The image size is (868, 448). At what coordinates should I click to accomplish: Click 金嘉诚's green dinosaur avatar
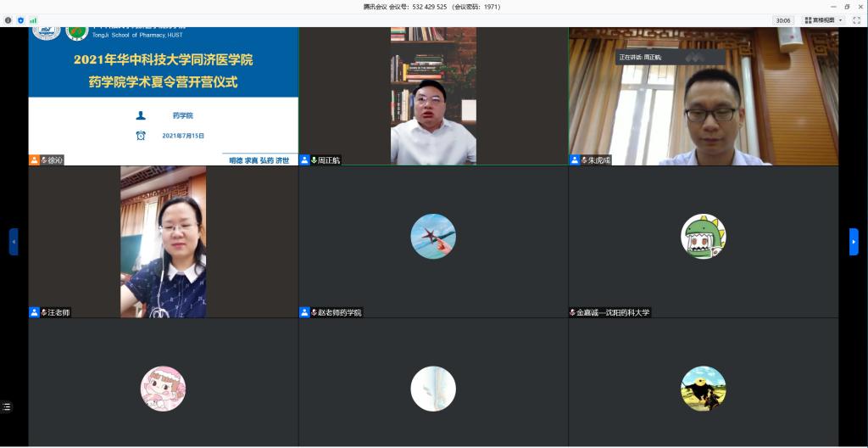(x=703, y=237)
